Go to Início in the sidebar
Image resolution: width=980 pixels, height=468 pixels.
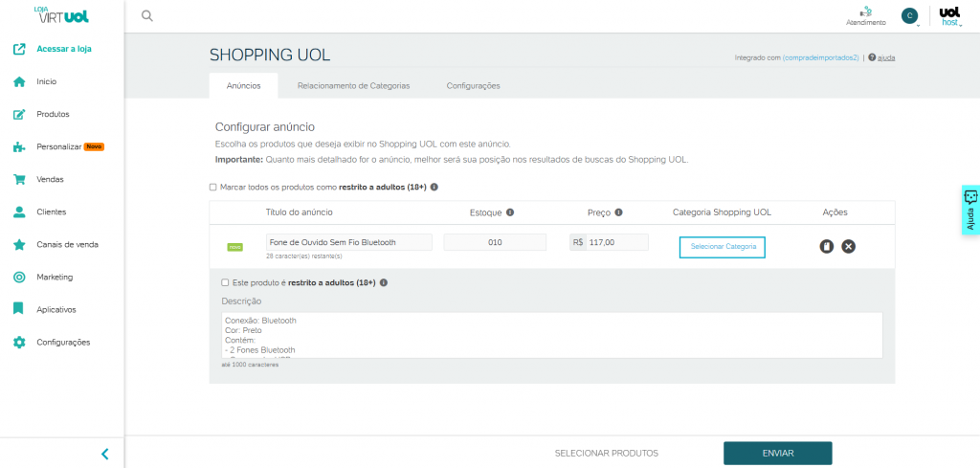pos(47,82)
